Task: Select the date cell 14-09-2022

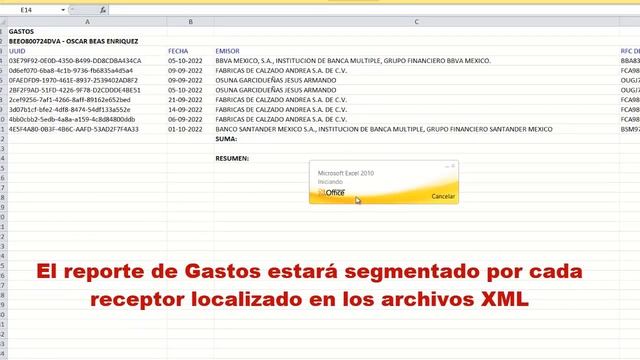Action: 190,110
